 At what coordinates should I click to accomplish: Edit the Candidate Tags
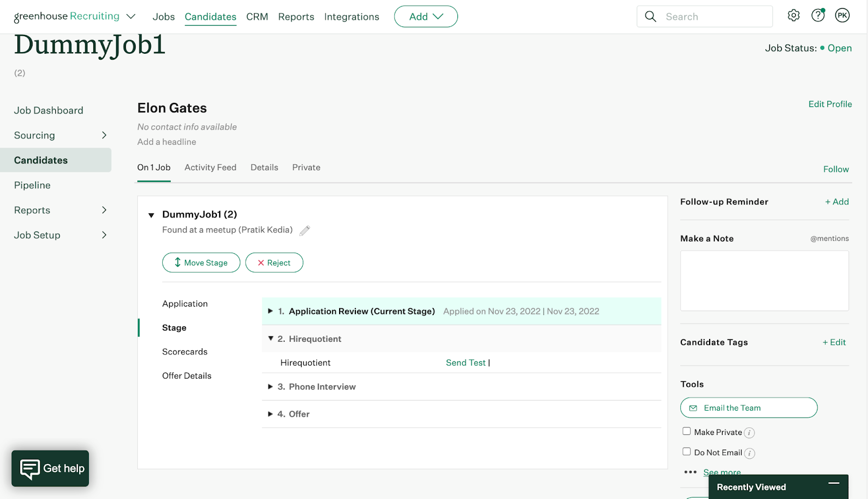tap(834, 342)
